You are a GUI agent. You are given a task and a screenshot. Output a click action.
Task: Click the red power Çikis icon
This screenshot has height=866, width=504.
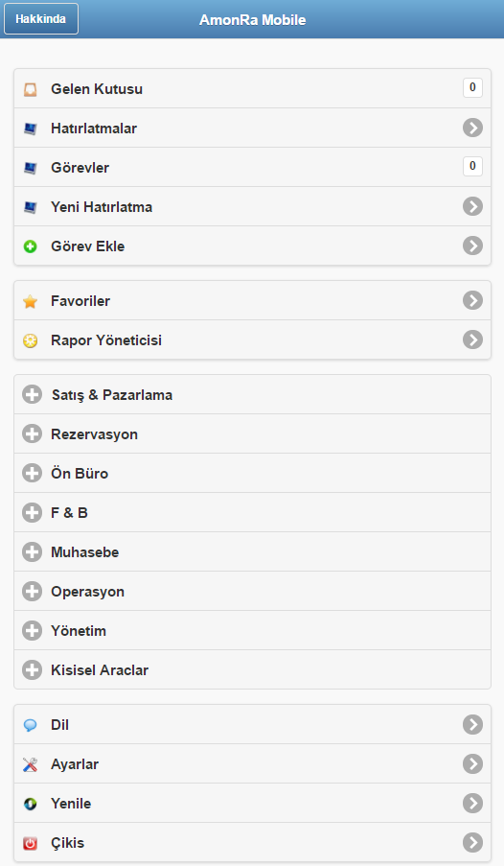31,843
